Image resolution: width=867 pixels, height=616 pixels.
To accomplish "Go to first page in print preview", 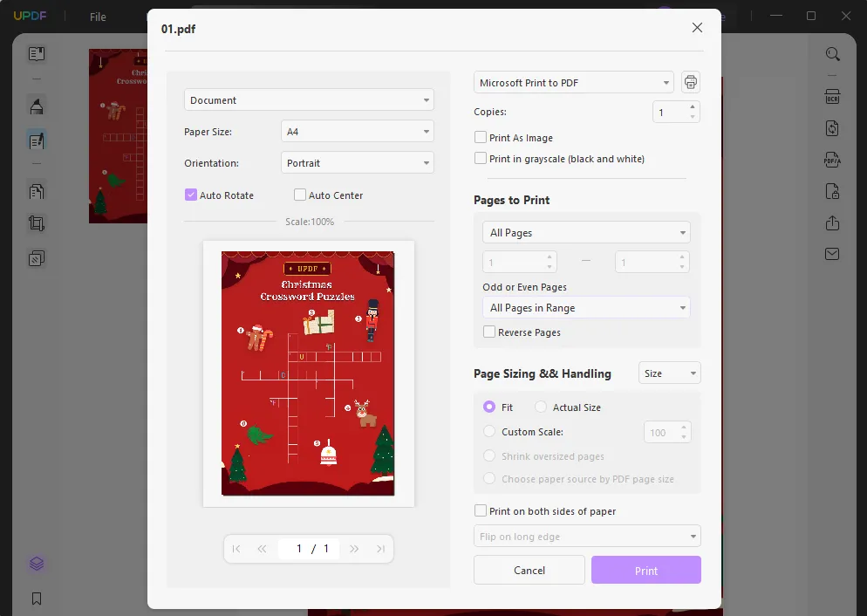I will tap(236, 549).
